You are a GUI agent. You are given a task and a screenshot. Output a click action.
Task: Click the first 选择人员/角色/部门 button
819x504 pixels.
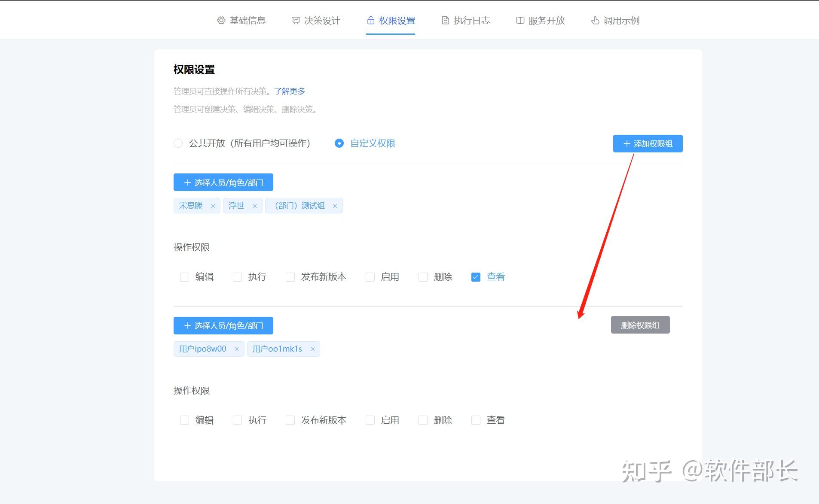point(223,182)
